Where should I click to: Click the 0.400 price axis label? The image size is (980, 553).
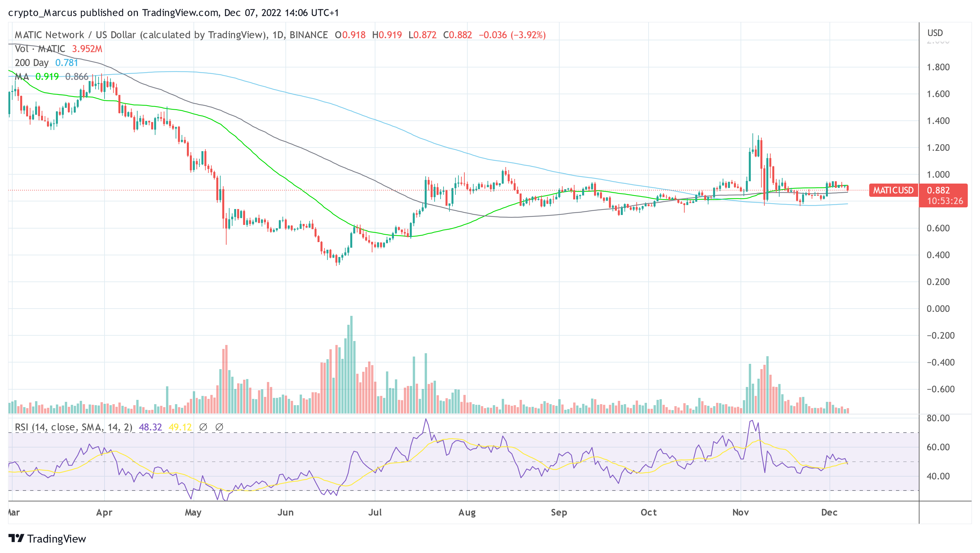click(x=938, y=255)
